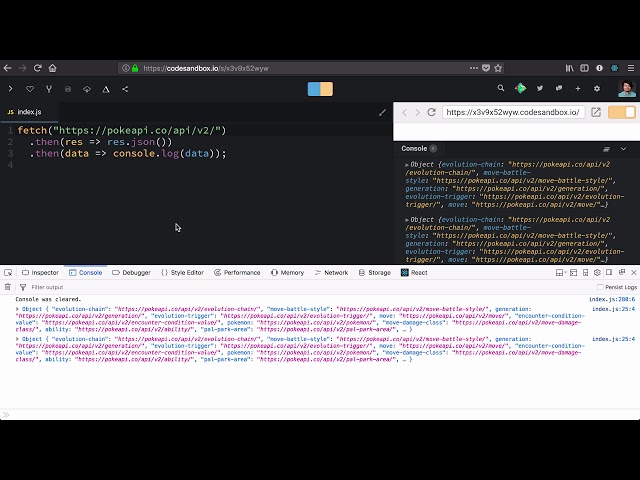Expand first Object in devtools console

coord(18,309)
